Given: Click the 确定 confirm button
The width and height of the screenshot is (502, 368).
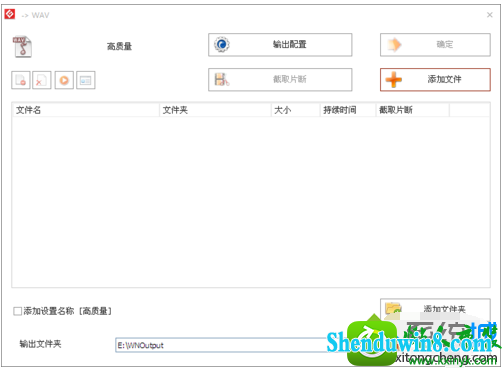Looking at the screenshot, I should pyautogui.click(x=435, y=45).
